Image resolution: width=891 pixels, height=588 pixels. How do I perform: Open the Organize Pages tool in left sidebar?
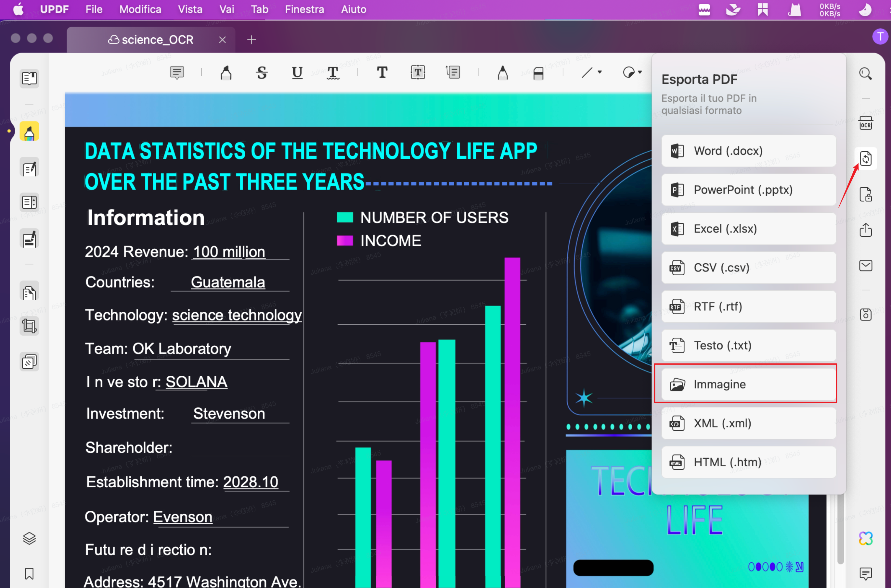tap(29, 291)
